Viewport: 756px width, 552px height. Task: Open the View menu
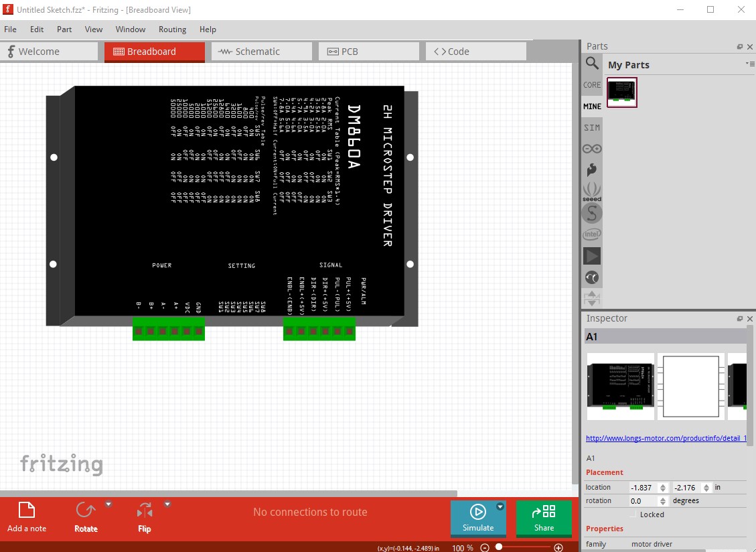(x=94, y=29)
